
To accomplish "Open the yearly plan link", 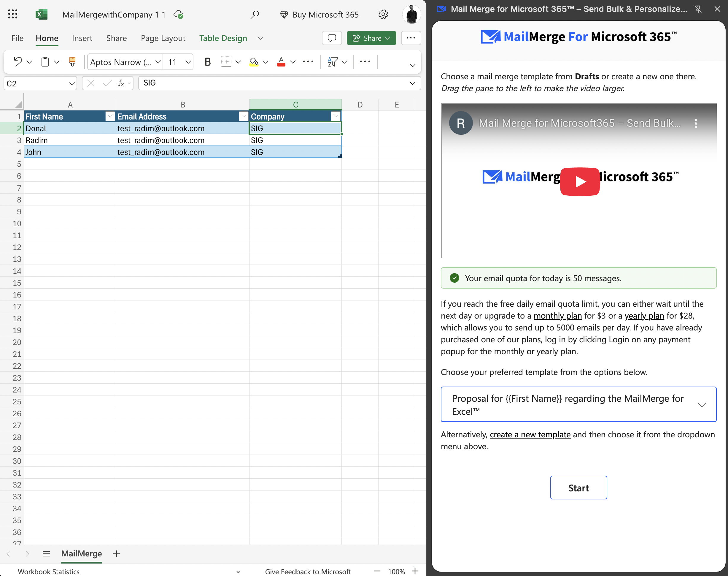I will (644, 316).
